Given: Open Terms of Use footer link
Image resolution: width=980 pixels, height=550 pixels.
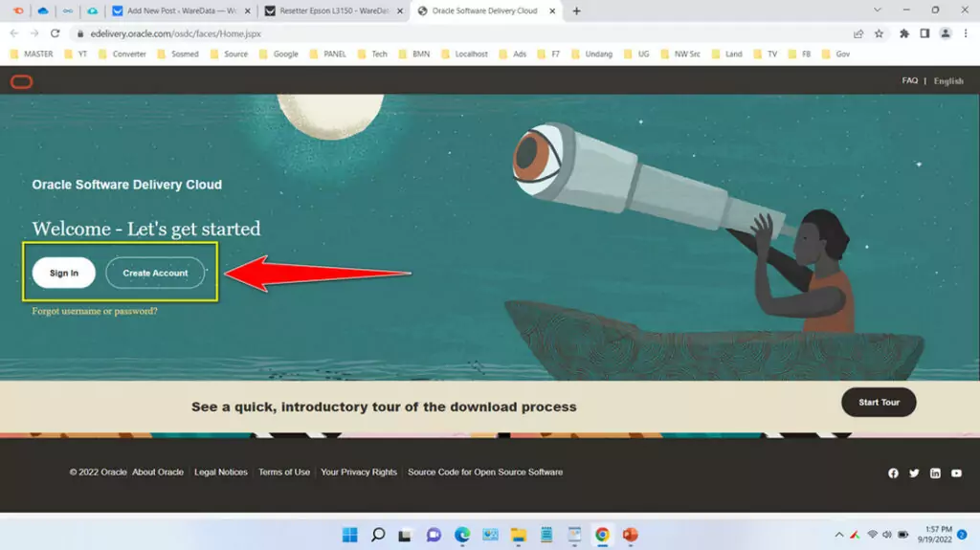Looking at the screenshot, I should pyautogui.click(x=283, y=472).
